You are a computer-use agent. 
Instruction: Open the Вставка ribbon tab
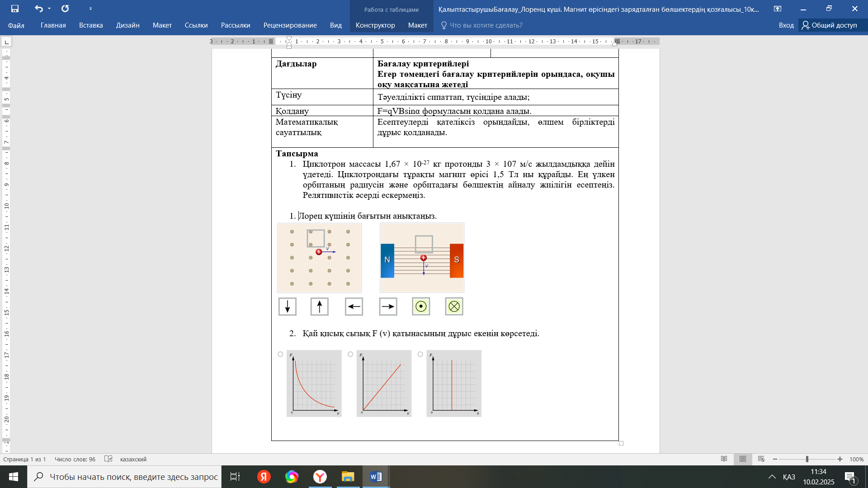pos(91,25)
